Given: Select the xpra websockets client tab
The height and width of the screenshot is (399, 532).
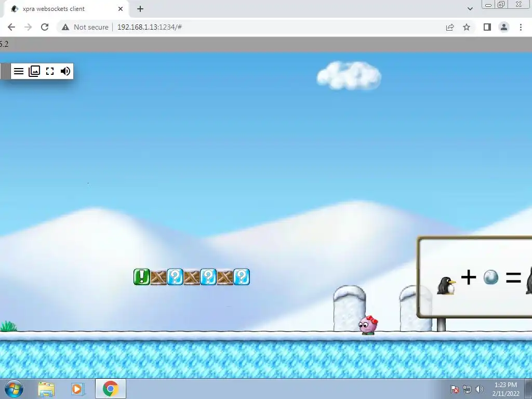Looking at the screenshot, I should click(66, 9).
